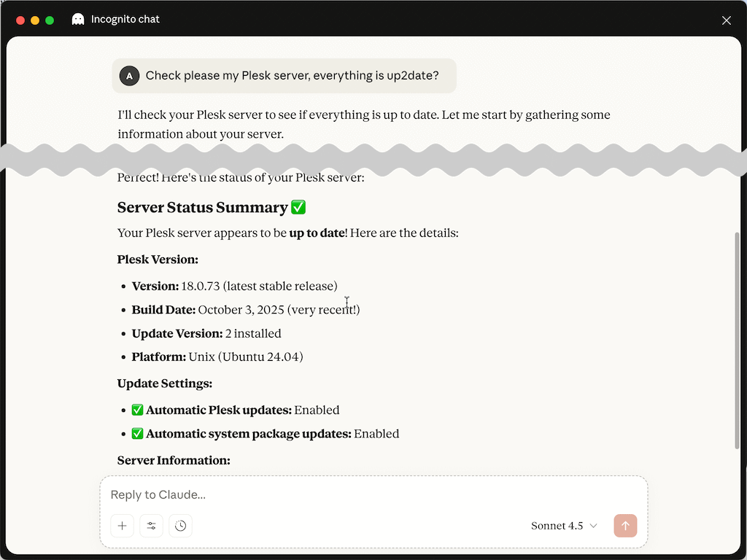Click the Incognito chat title text
Screen dimensions: 747x560
[125, 20]
